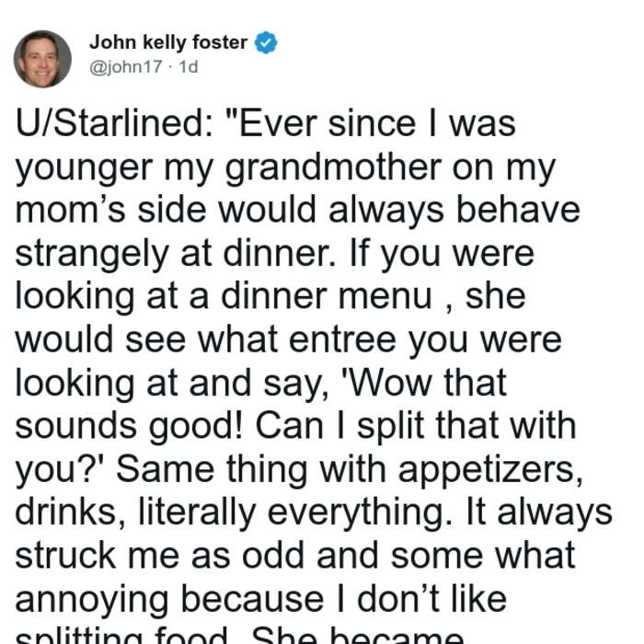This screenshot has width=644, height=644.
Task: Click the blue verified badge
Action: coord(266,42)
